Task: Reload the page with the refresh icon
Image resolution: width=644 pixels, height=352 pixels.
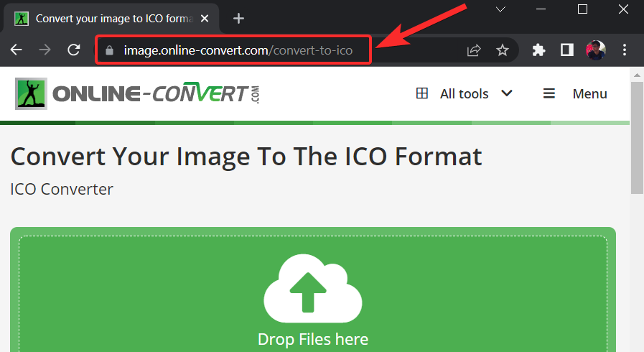Action: [73, 50]
